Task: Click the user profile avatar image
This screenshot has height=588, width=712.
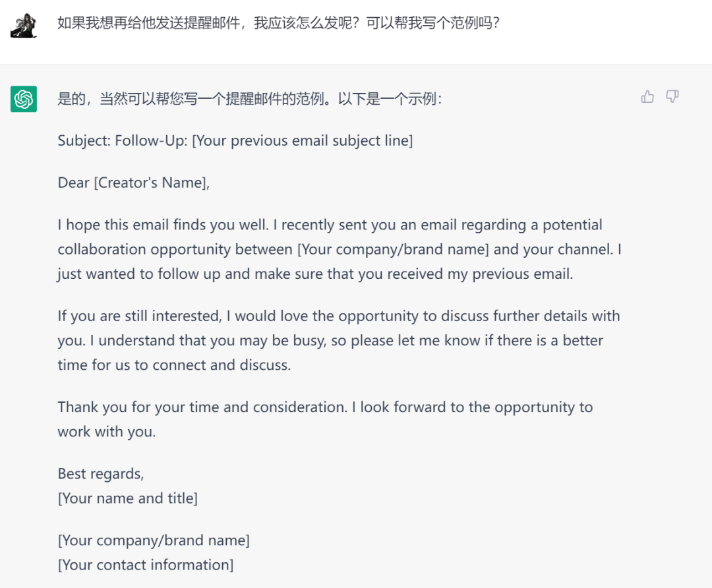Action: [24, 26]
